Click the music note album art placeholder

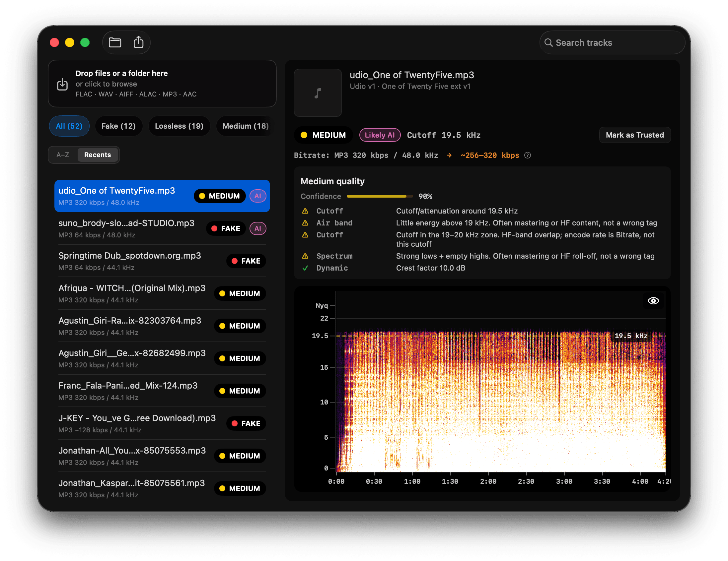318,93
